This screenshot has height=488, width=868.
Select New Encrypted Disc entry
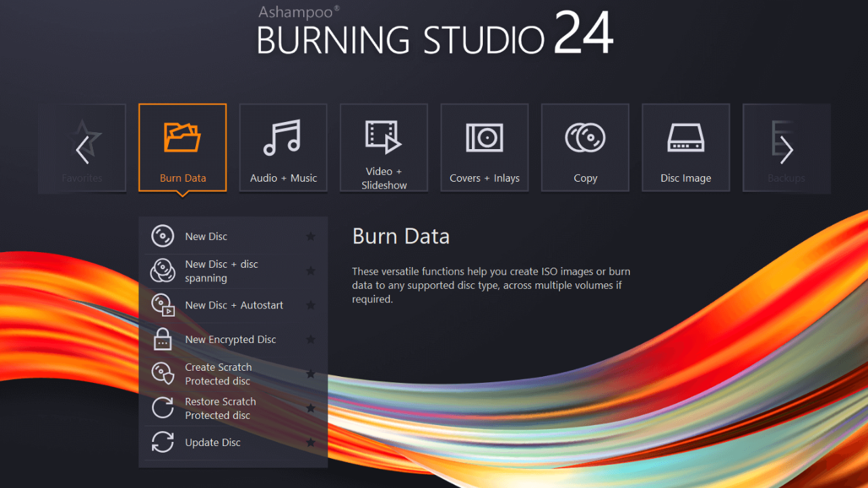point(233,340)
